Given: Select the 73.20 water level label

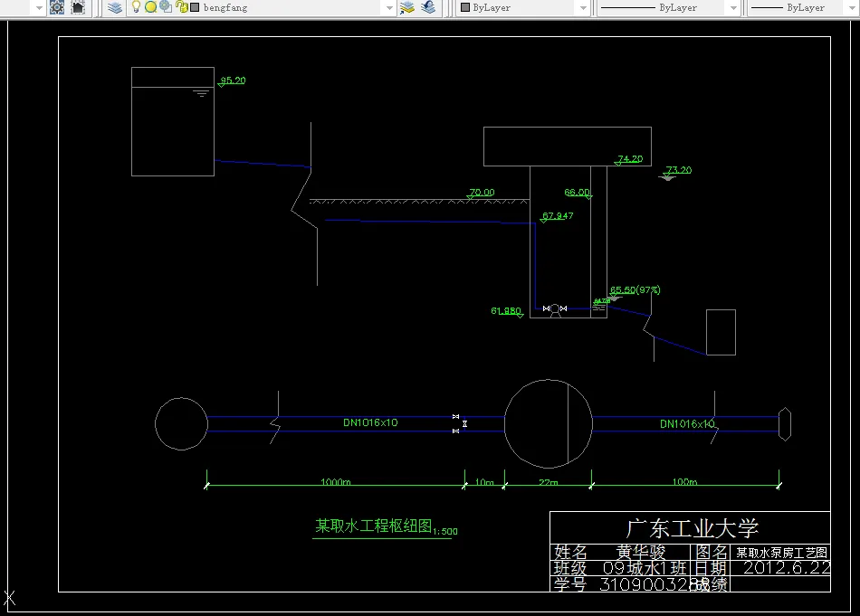Looking at the screenshot, I should pyautogui.click(x=679, y=170).
